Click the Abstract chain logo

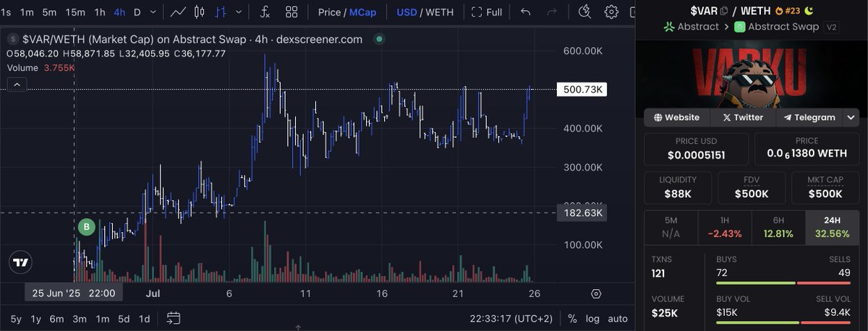[x=670, y=27]
